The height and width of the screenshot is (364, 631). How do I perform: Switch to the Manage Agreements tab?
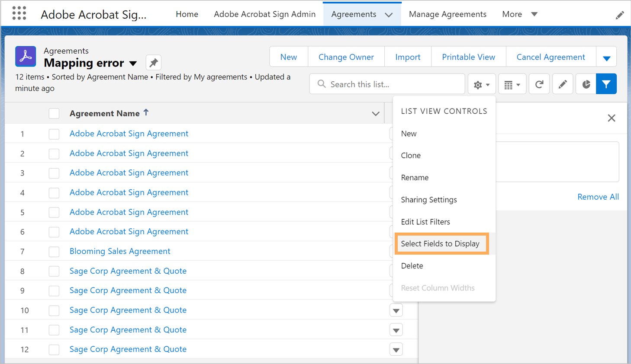pos(447,14)
